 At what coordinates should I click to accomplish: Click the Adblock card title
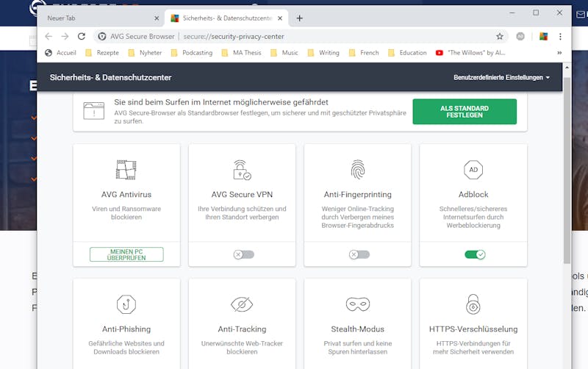473,194
